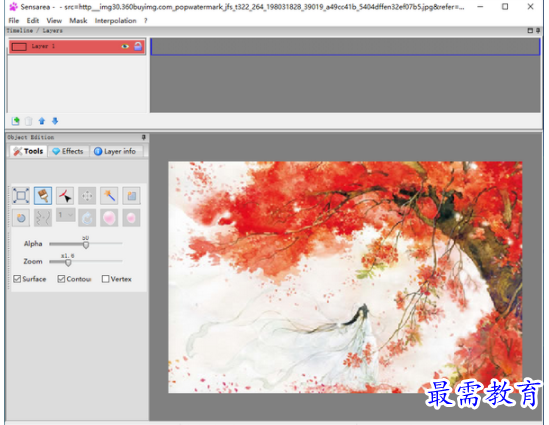
Task: Open the Edit menu
Action: [x=33, y=21]
